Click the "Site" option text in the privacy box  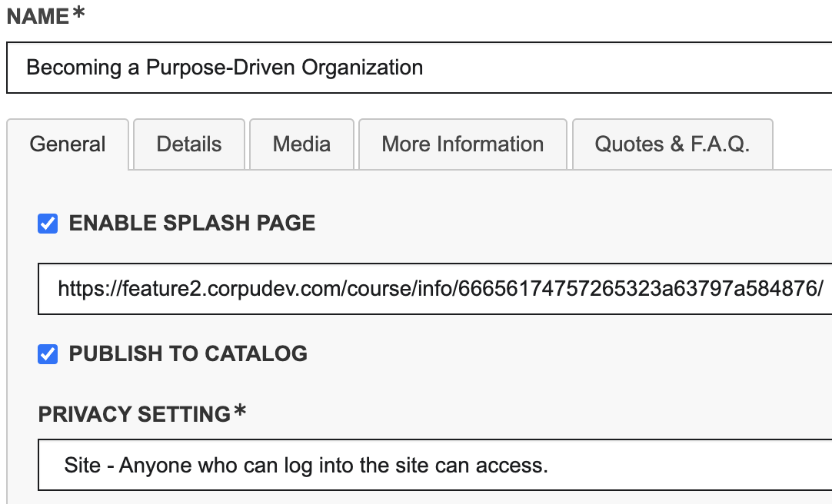(82, 465)
